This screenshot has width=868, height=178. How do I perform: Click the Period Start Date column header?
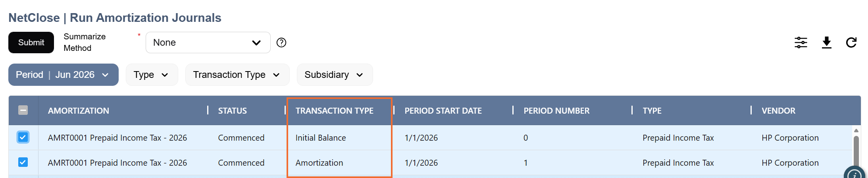(443, 111)
